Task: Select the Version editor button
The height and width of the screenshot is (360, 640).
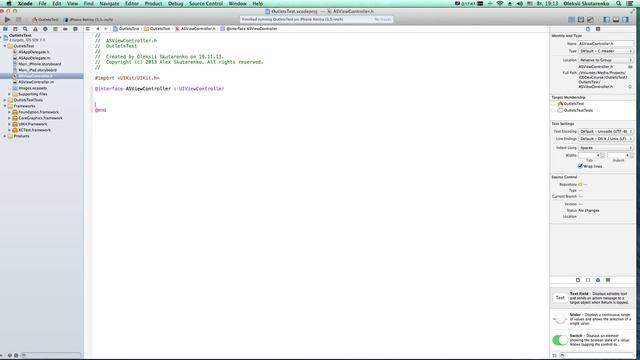Action: pyautogui.click(x=590, y=19)
